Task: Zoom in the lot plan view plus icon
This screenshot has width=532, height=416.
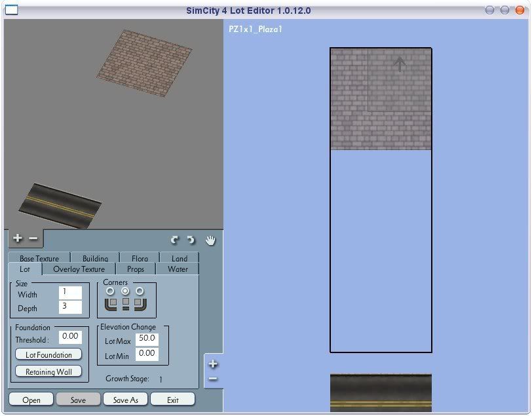Action: (x=213, y=364)
